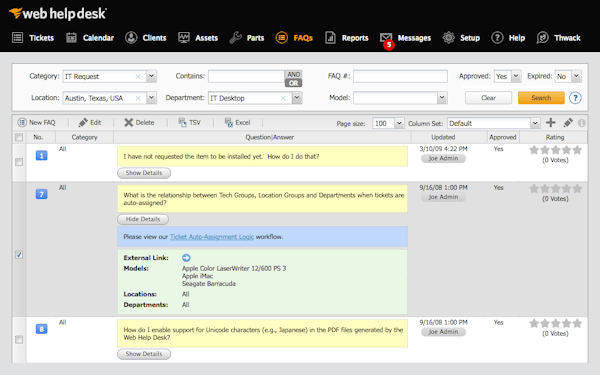
Task: Open the Model dropdown
Action: [442, 98]
